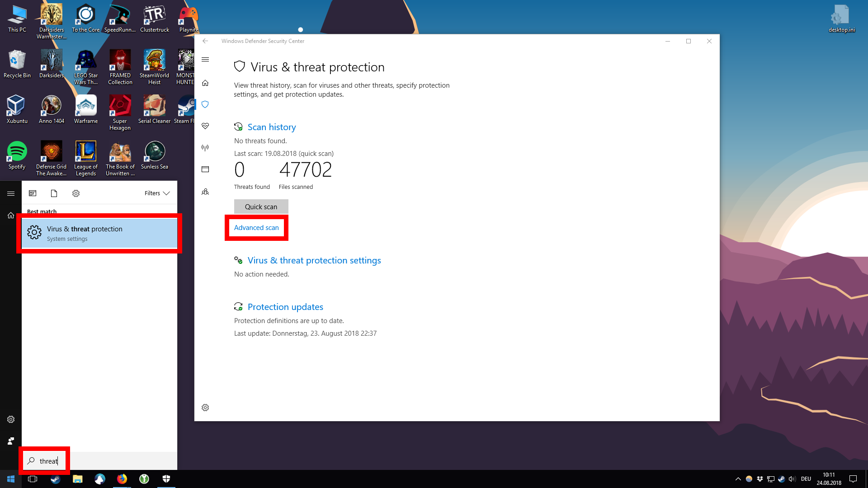Click the back arrow in Defender window
Image resolution: width=868 pixels, height=488 pixels.
click(x=205, y=41)
